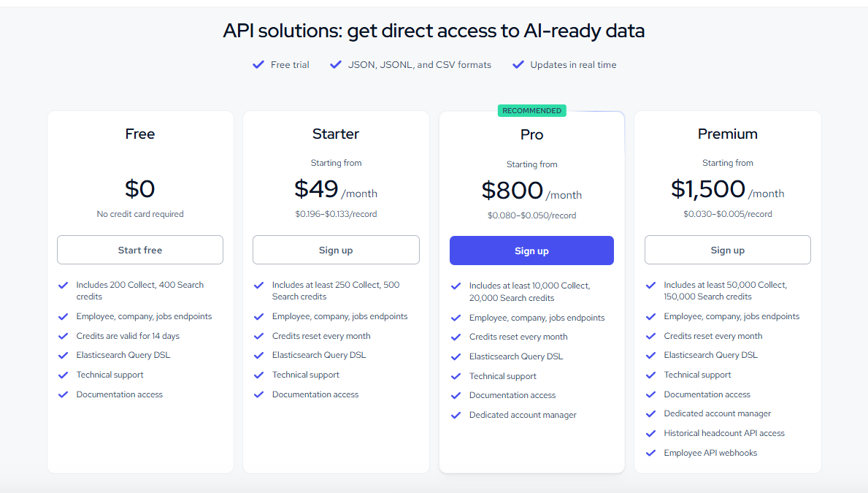
Task: Click the checkmark beside Technical support in Starter plan
Action: point(259,375)
